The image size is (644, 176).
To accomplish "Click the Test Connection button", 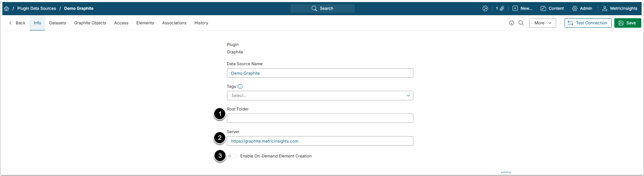I will pos(588,23).
